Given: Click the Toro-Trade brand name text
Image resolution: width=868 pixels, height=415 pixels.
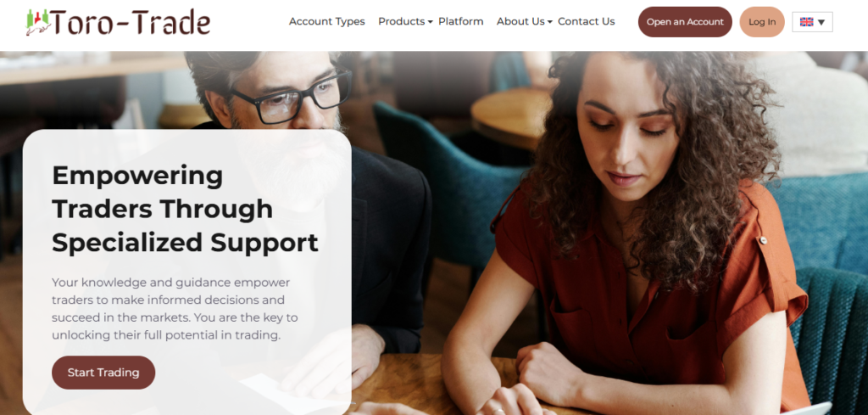Looking at the screenshot, I should point(130,23).
